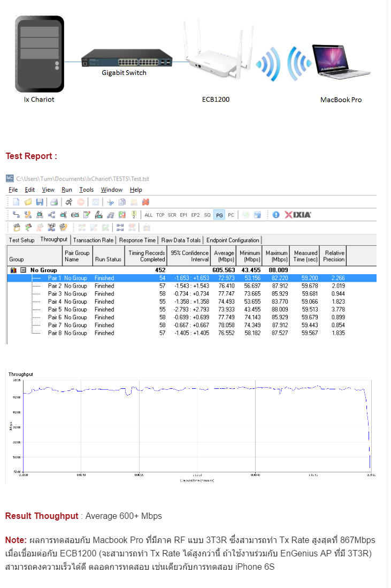Click the blue info help icon
This screenshot has width=391, height=588.
tap(276, 215)
